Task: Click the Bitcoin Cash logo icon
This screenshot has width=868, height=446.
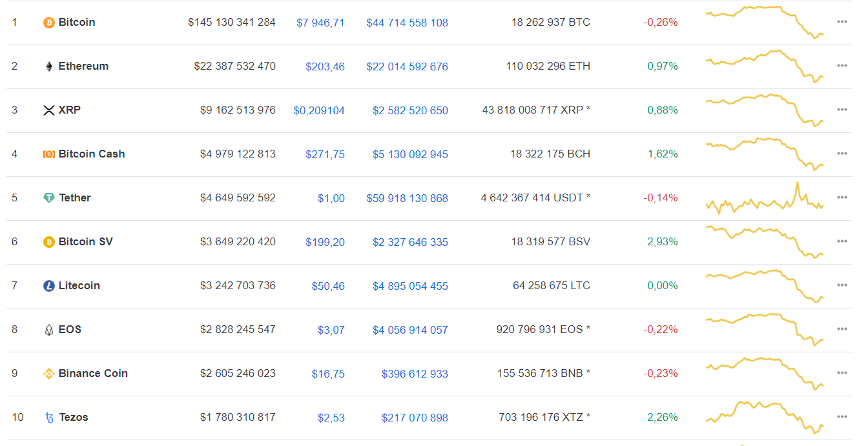Action: 49,154
